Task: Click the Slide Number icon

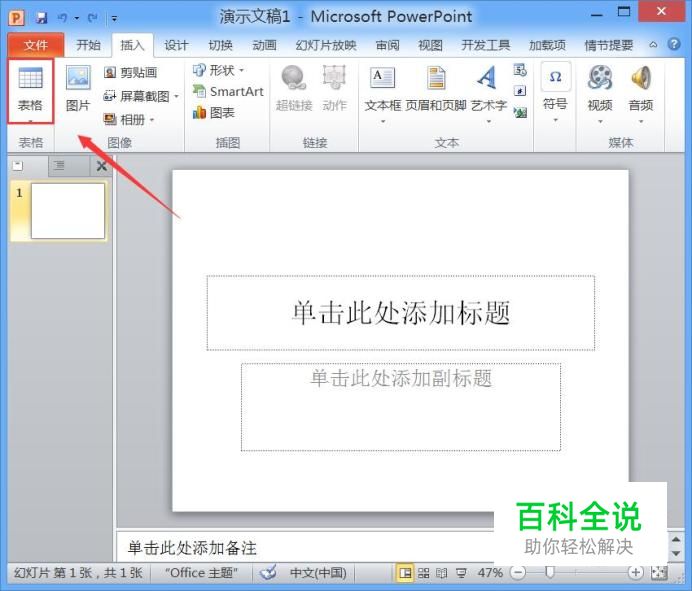Action: click(x=520, y=91)
